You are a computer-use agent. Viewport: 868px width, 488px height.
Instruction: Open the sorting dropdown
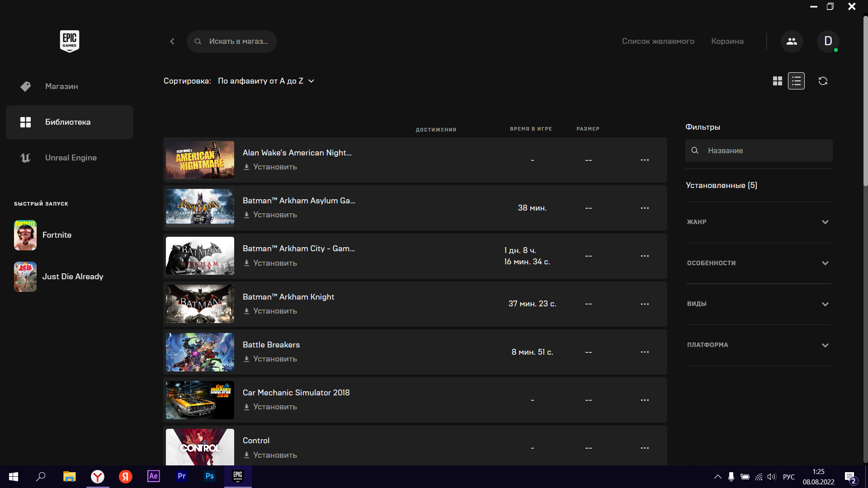tap(266, 81)
